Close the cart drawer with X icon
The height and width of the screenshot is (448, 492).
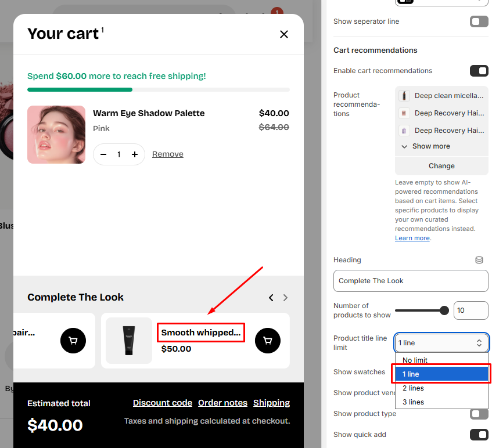[284, 34]
